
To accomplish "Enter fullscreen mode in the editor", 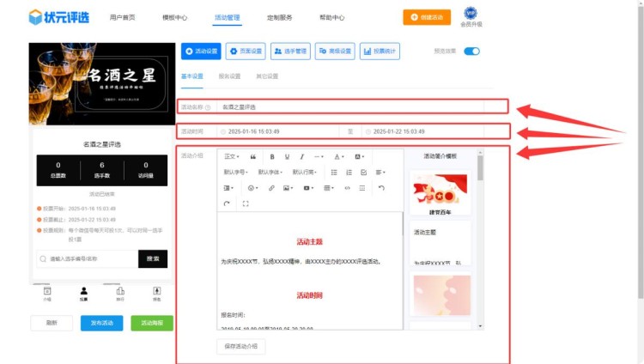I will (x=246, y=203).
